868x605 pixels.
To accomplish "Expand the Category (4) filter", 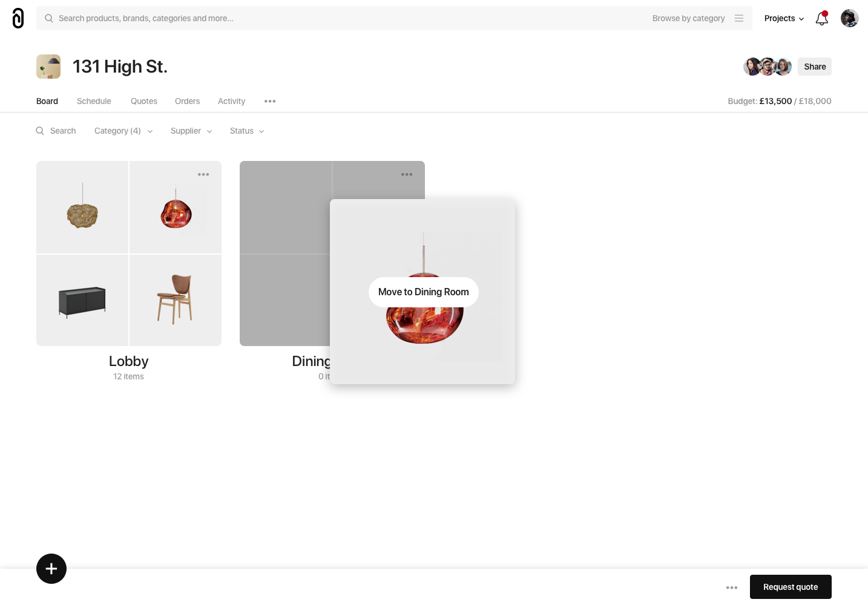I will (123, 131).
